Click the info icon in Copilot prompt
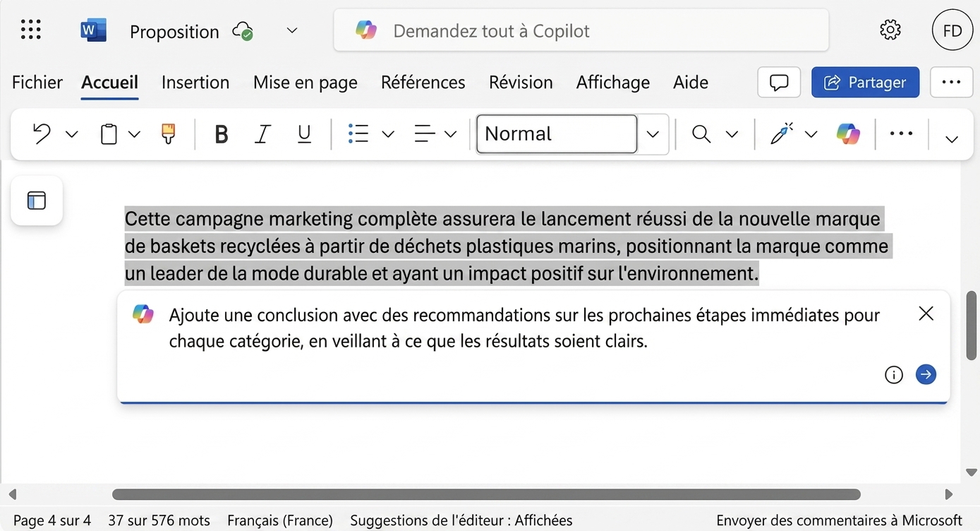The height and width of the screenshot is (531, 980). click(893, 375)
